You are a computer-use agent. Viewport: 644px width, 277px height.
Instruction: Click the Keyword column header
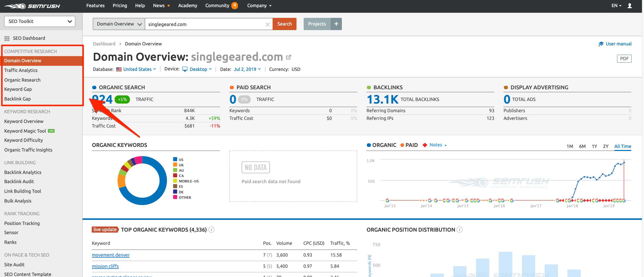(101, 243)
